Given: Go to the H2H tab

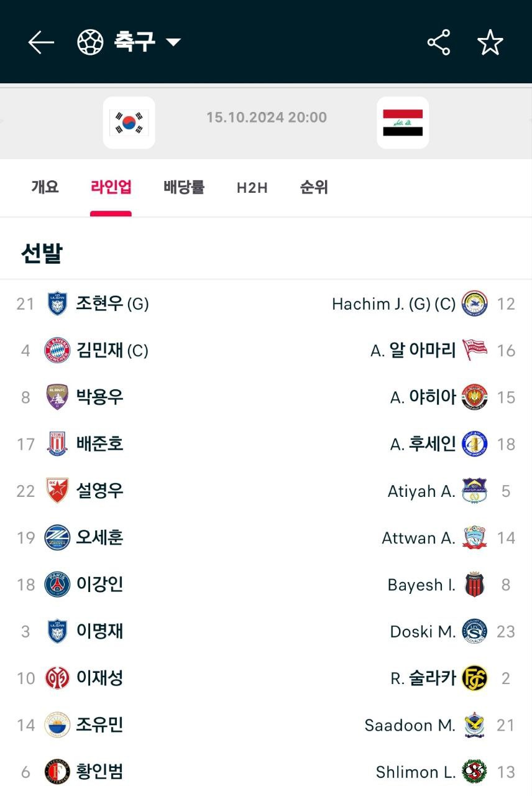Looking at the screenshot, I should click(x=252, y=188).
